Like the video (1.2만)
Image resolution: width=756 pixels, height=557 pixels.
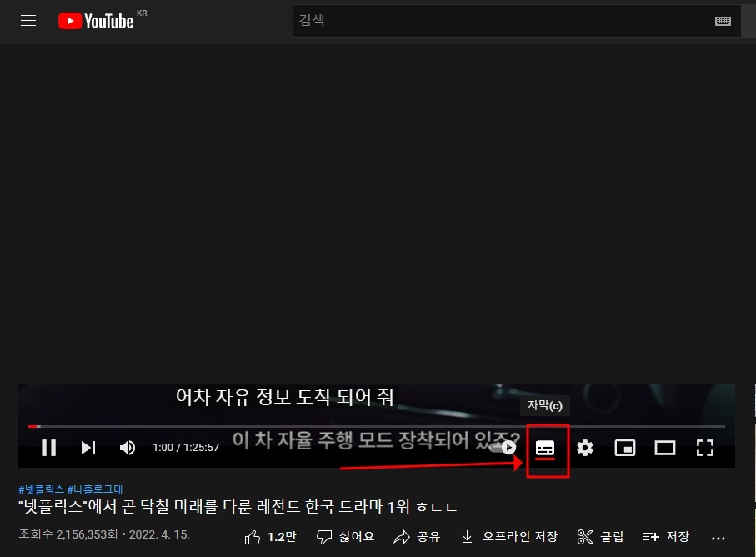[x=271, y=537]
